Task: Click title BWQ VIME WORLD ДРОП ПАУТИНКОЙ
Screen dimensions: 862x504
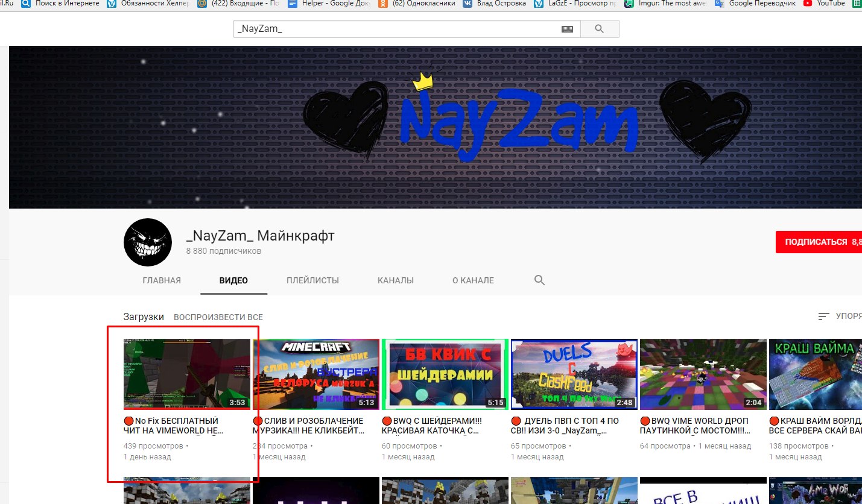Action: pyautogui.click(x=695, y=426)
